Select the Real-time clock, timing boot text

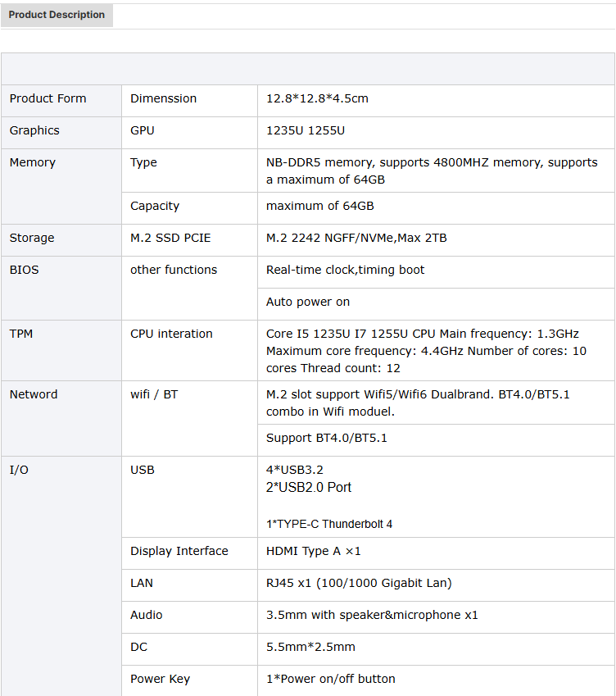pyautogui.click(x=346, y=270)
